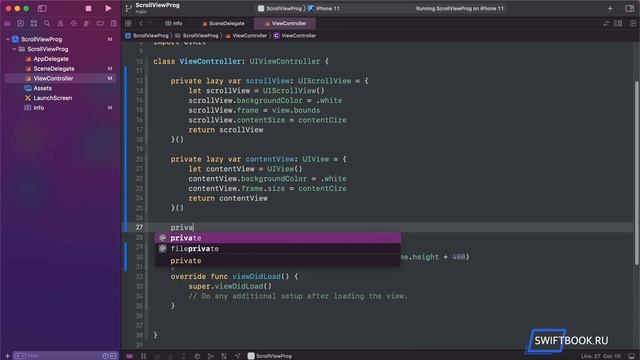Open AppDelegate in the navigator
640x360 pixels.
51,59
